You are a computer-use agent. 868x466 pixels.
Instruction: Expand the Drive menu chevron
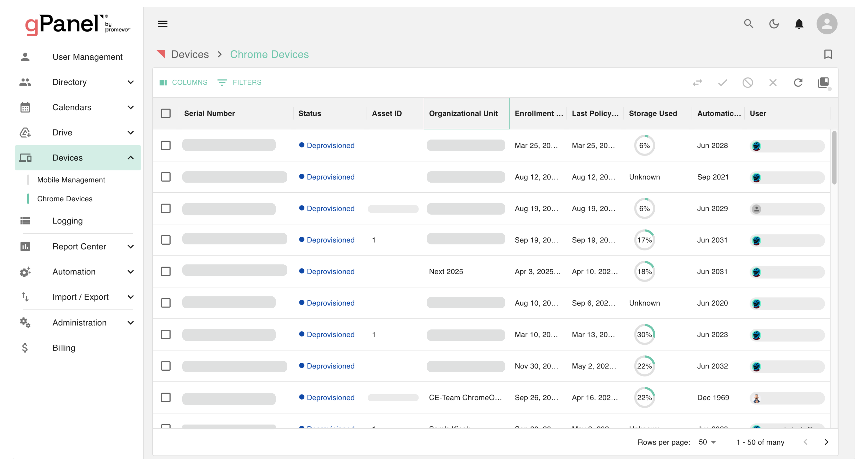coord(131,132)
